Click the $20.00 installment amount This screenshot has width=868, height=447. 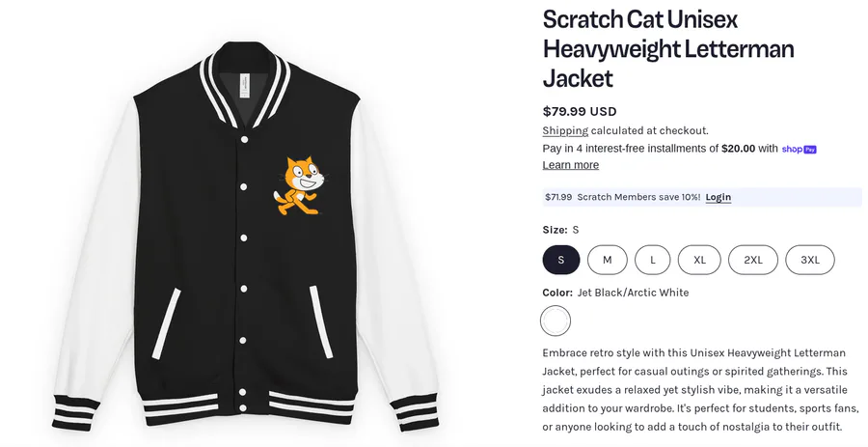[738, 149]
